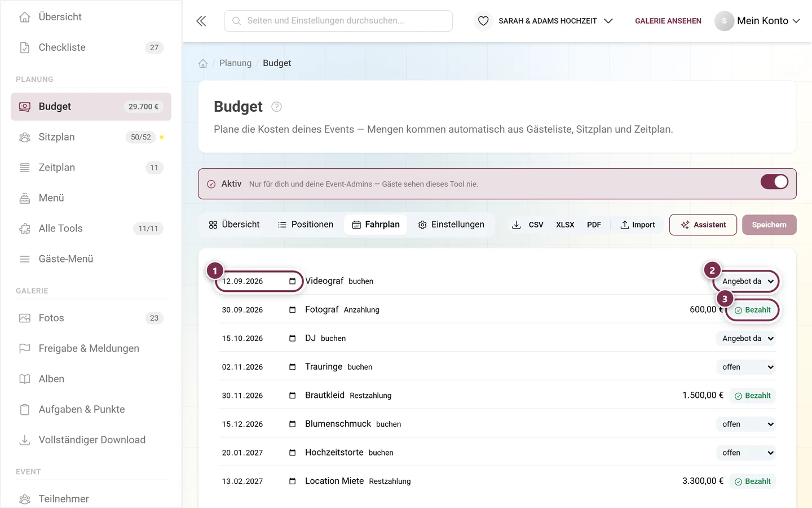Select the Fahrplan tab
Image resolution: width=812 pixels, height=508 pixels.
[376, 225]
